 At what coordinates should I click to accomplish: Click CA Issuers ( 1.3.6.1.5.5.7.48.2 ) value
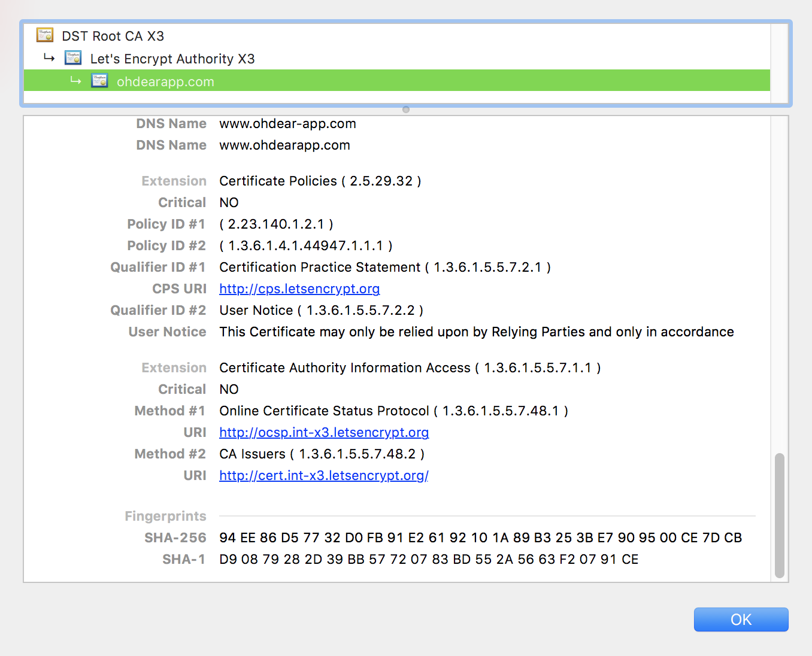(x=322, y=454)
